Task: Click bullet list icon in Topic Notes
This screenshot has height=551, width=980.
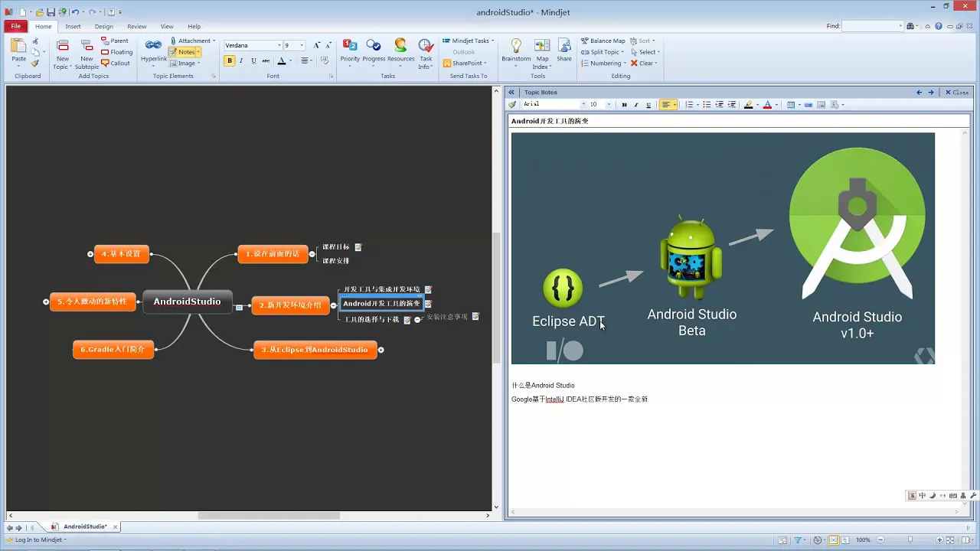Action: (707, 104)
